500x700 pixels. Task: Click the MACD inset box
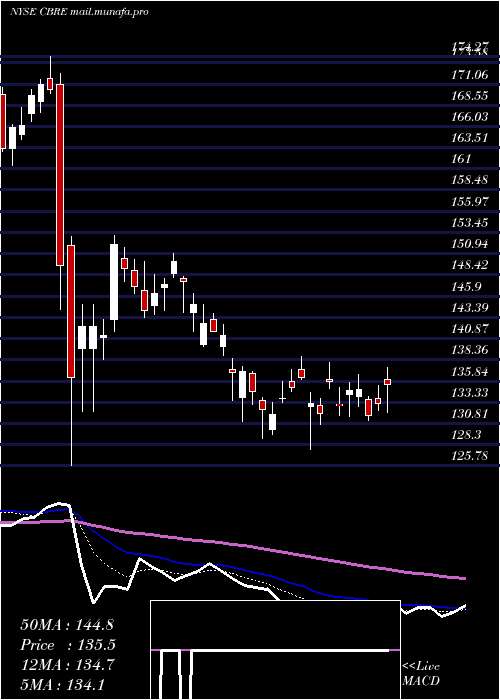click(x=275, y=650)
